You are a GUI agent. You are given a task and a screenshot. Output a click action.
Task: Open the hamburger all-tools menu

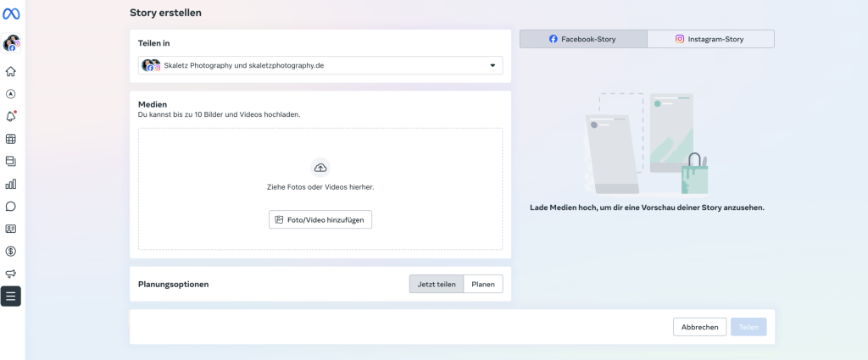pos(11,296)
